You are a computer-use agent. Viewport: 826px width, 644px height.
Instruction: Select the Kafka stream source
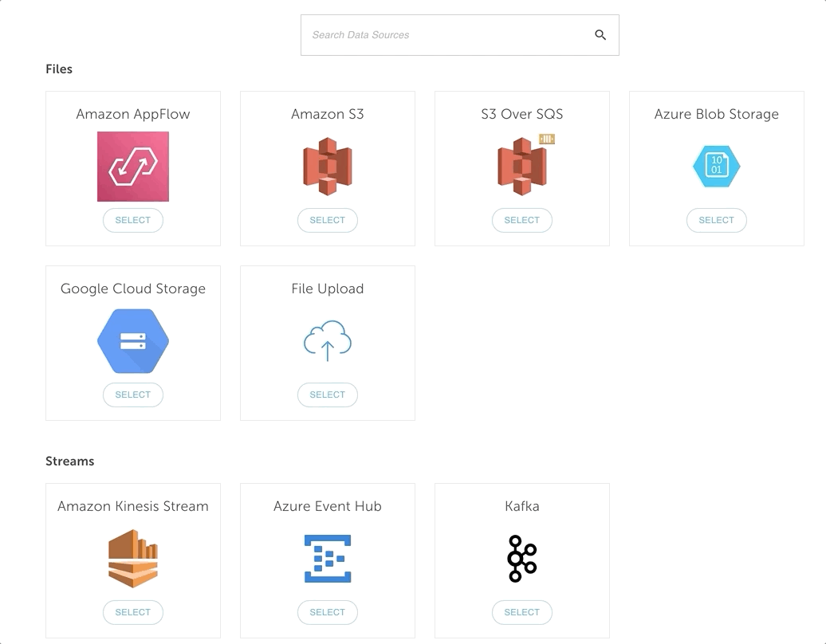(521, 612)
